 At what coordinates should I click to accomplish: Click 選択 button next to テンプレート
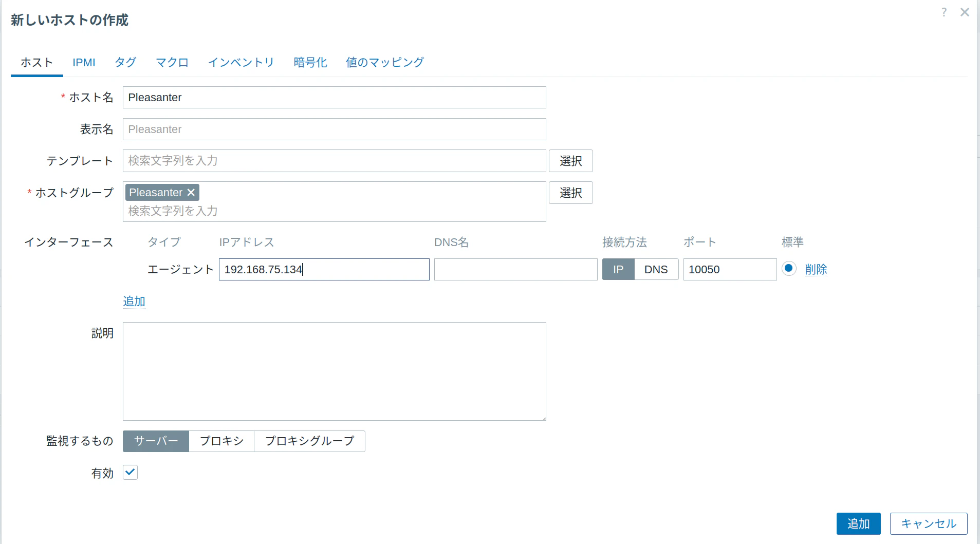click(570, 161)
